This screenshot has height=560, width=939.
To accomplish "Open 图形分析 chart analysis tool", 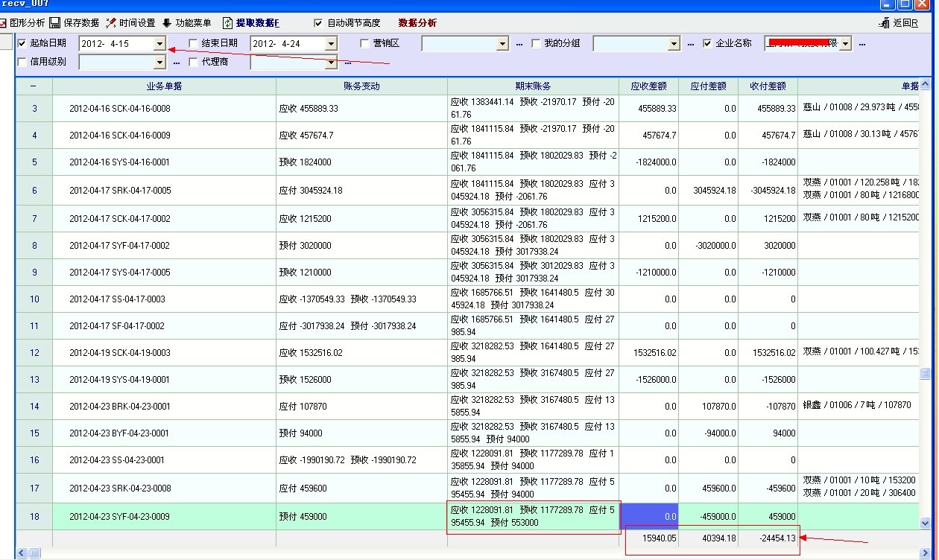I will (22, 23).
